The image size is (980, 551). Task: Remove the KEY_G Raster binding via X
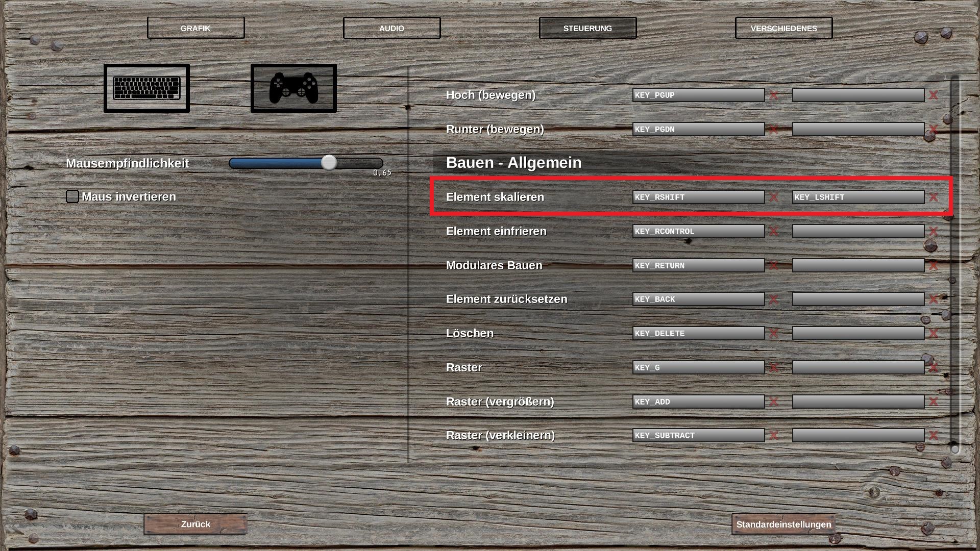774,367
